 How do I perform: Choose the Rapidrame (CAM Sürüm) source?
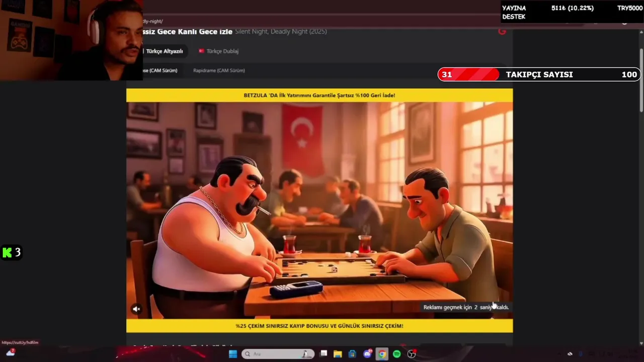click(219, 70)
